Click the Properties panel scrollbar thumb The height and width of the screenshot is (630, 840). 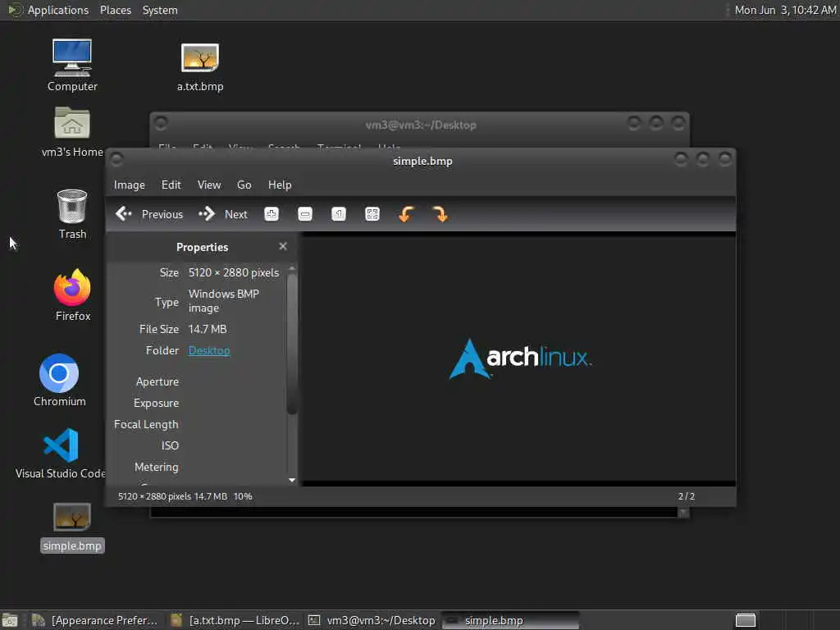(292, 344)
